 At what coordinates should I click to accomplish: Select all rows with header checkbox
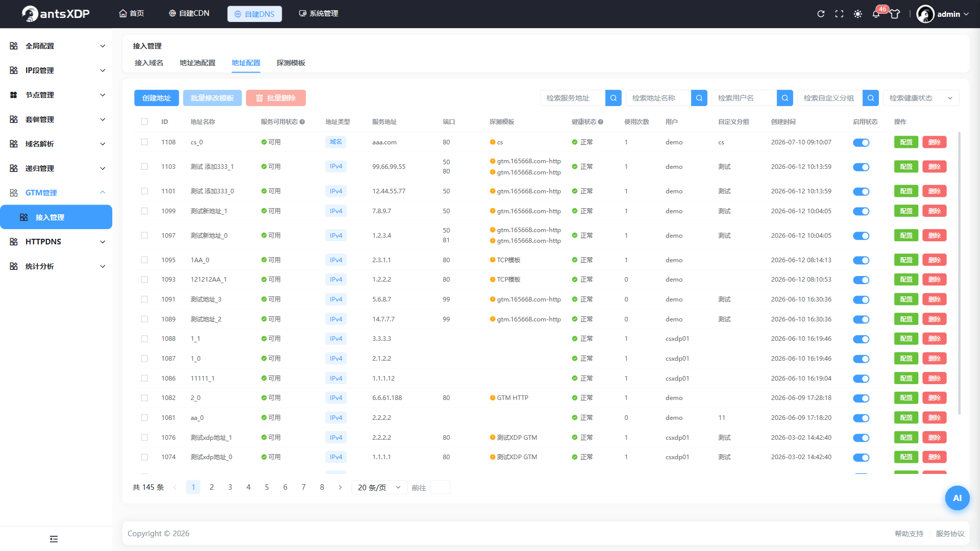click(144, 122)
